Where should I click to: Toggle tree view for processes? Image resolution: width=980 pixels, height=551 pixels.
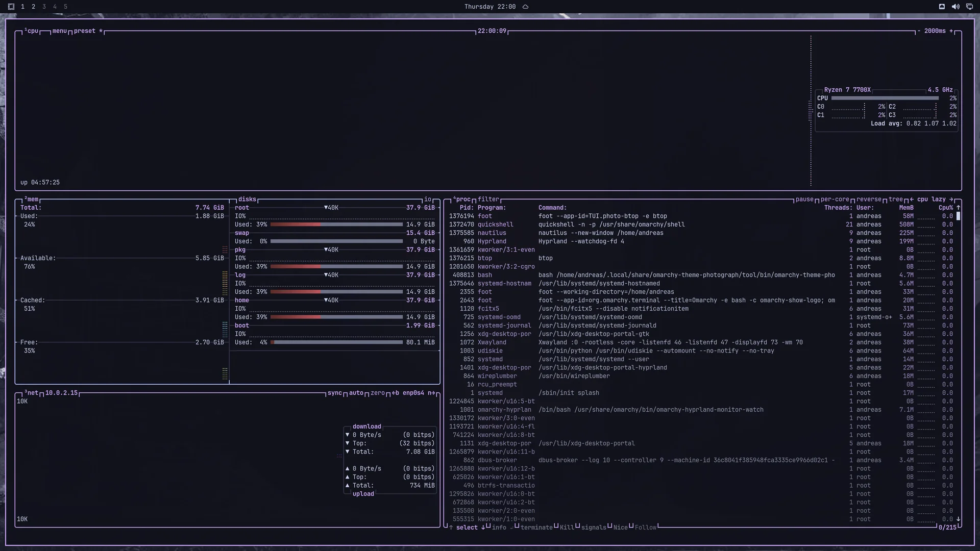(x=896, y=199)
